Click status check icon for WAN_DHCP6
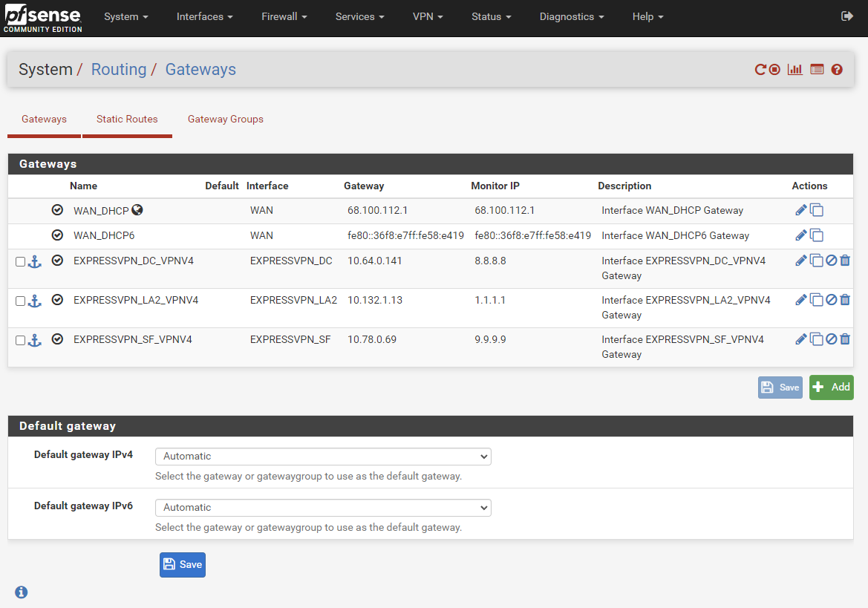Screen dimensions: 868x608 [x=57, y=235]
